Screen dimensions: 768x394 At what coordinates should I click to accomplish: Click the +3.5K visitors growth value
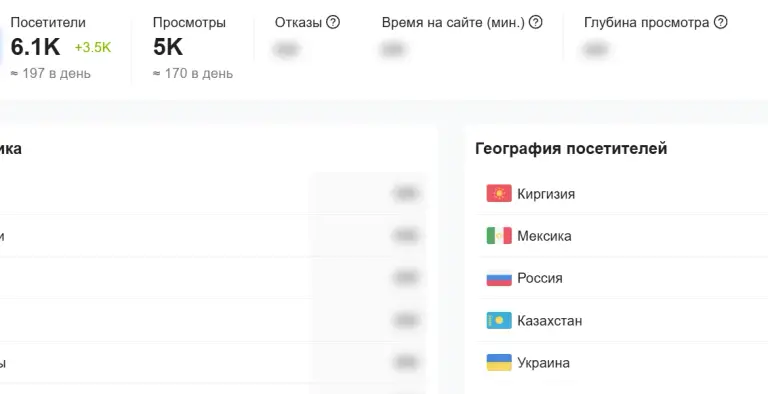pos(93,48)
